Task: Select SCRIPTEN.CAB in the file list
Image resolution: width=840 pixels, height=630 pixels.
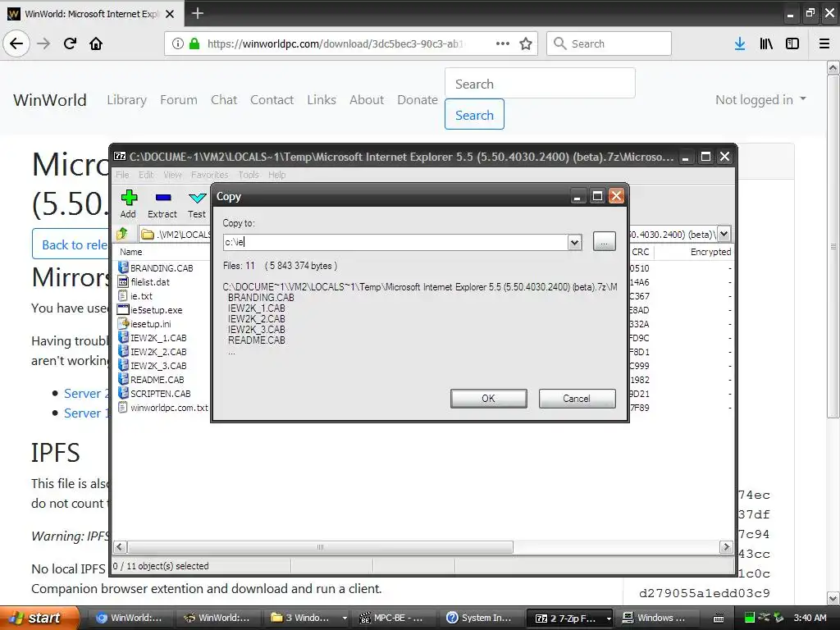Action: pyautogui.click(x=160, y=393)
